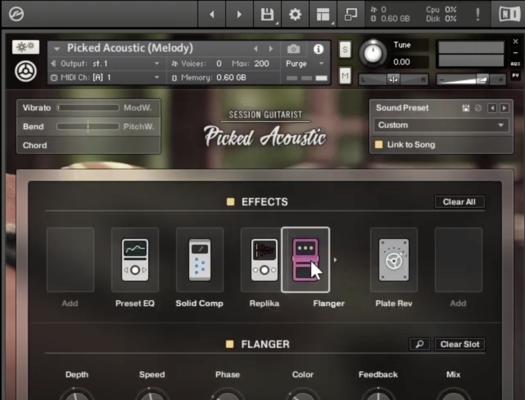Select next instrument arrow in header
525x400 pixels.
271,49
